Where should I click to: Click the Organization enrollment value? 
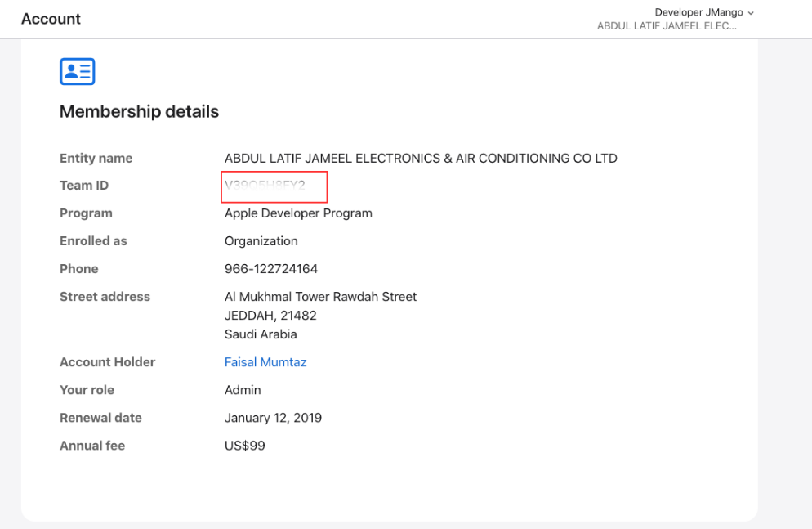[x=261, y=241]
